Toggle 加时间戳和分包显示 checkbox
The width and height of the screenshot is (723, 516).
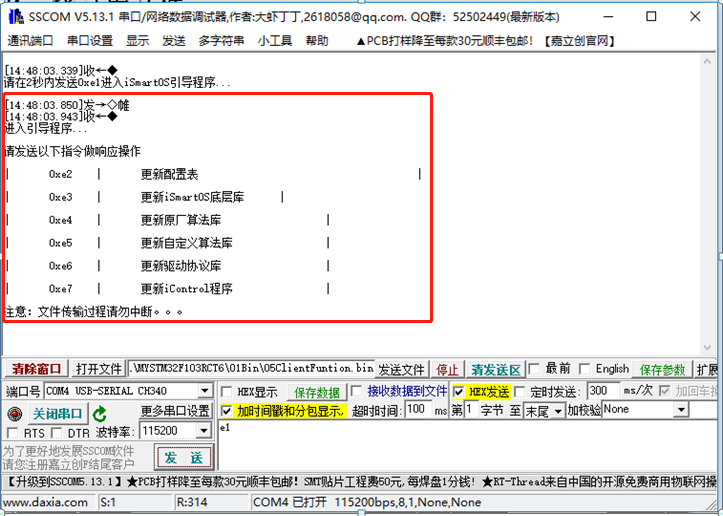point(227,411)
